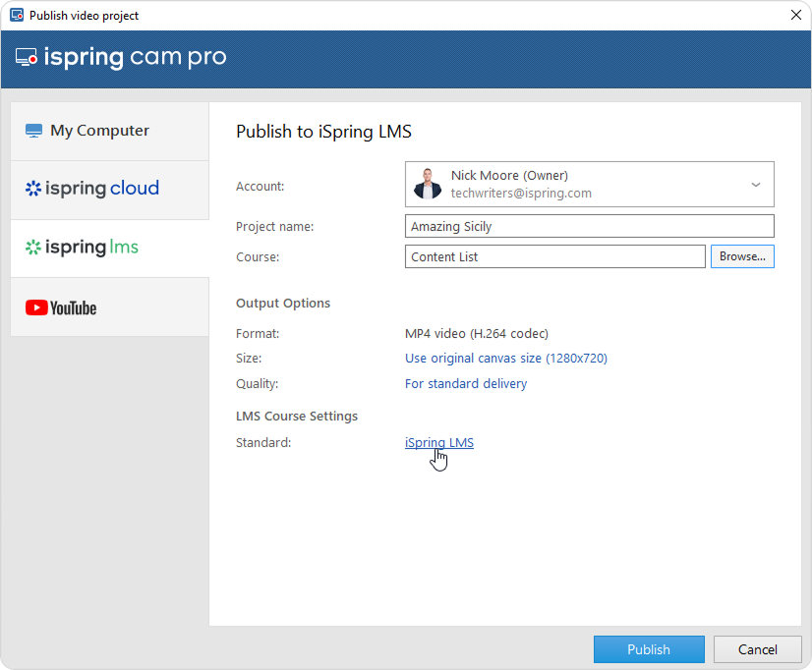The height and width of the screenshot is (670, 812).
Task: Open the "For standard delivery" quality link
Action: click(465, 384)
